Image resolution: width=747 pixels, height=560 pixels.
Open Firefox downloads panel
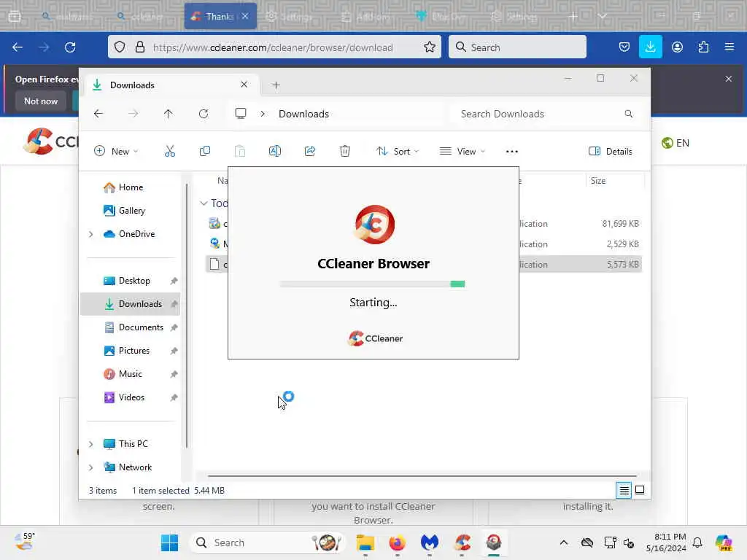tap(650, 47)
